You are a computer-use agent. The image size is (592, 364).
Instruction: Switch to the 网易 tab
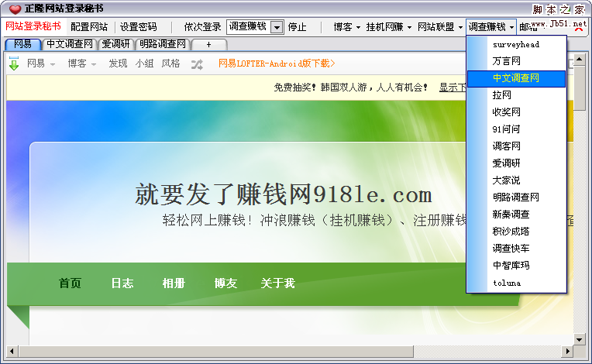[22, 44]
